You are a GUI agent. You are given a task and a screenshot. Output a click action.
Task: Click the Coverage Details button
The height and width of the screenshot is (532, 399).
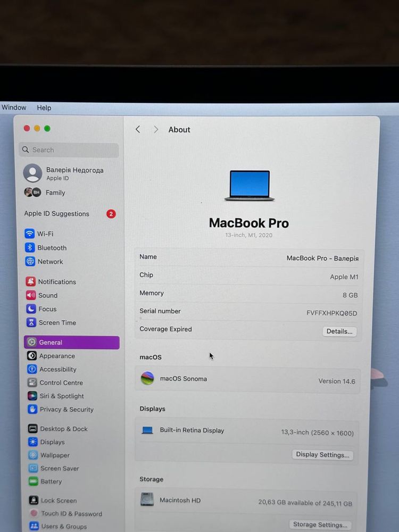coord(339,331)
